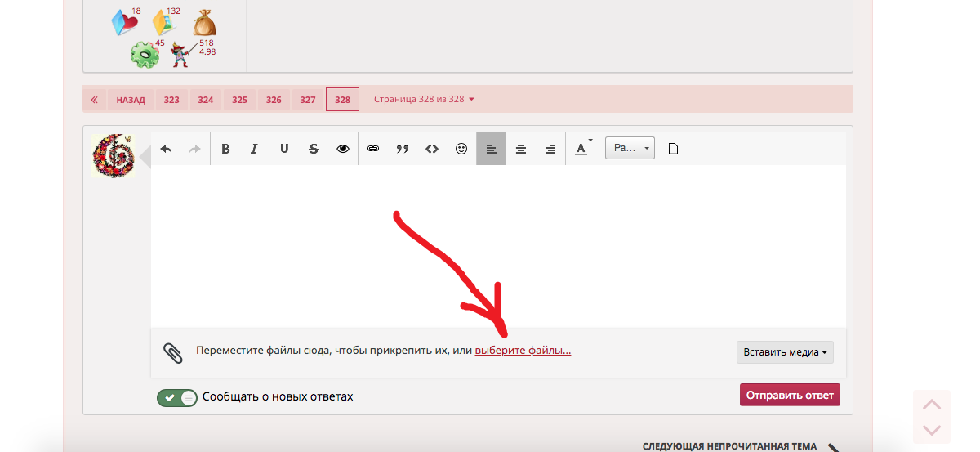
Task: Insert a quote block
Action: [403, 149]
